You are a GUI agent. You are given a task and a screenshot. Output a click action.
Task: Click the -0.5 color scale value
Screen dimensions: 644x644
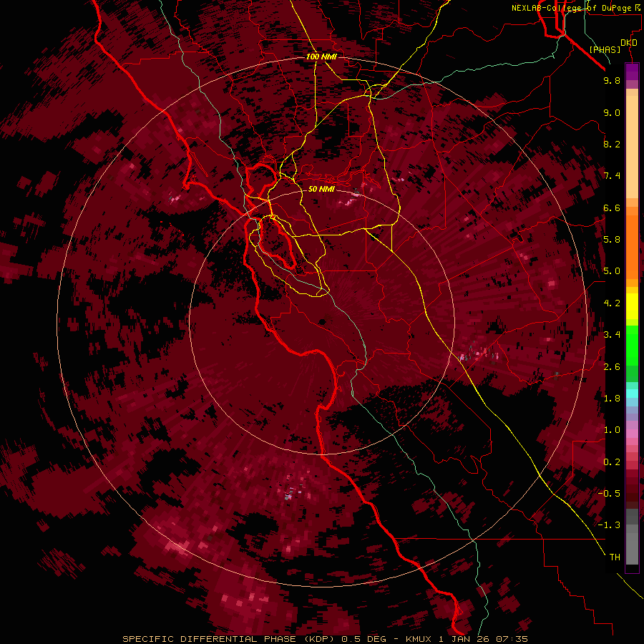609,493
